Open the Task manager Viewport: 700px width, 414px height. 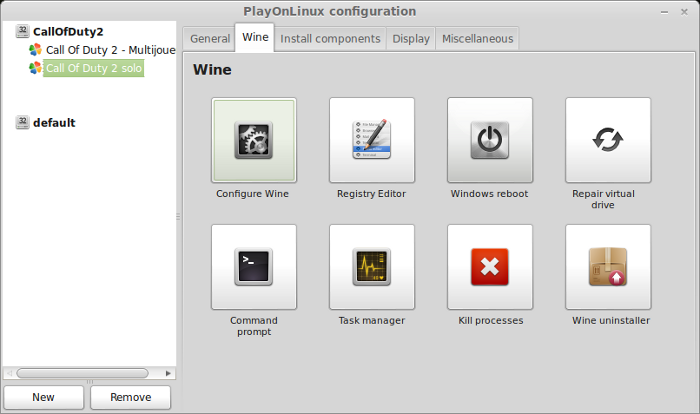tap(372, 267)
